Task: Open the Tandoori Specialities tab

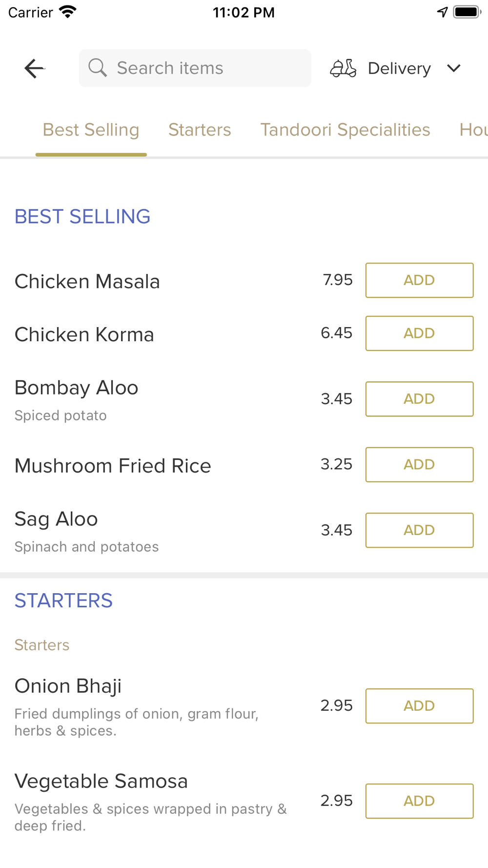Action: [345, 130]
